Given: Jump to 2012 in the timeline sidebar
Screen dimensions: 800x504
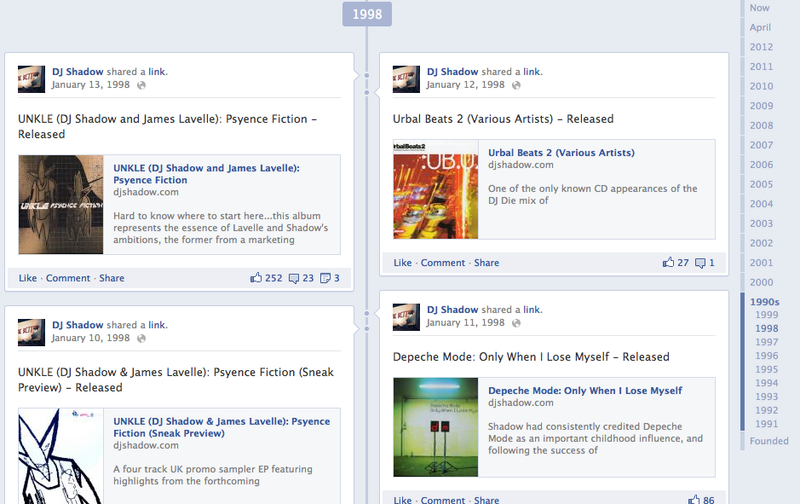Looking at the screenshot, I should click(761, 47).
